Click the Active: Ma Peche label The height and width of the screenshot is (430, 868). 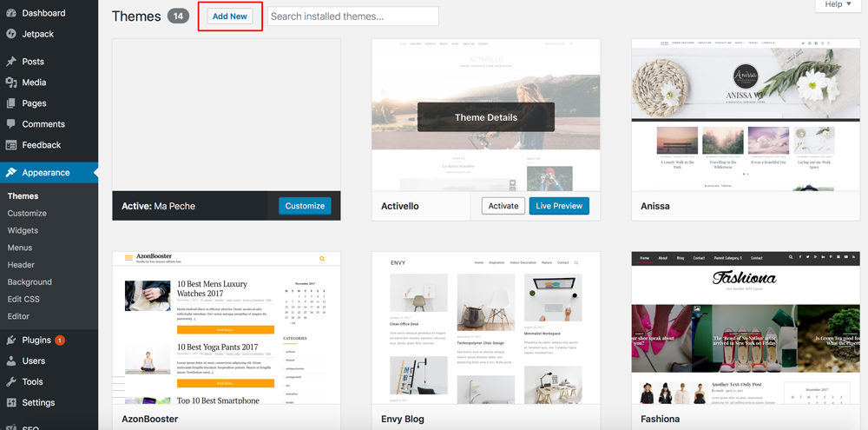click(x=158, y=206)
